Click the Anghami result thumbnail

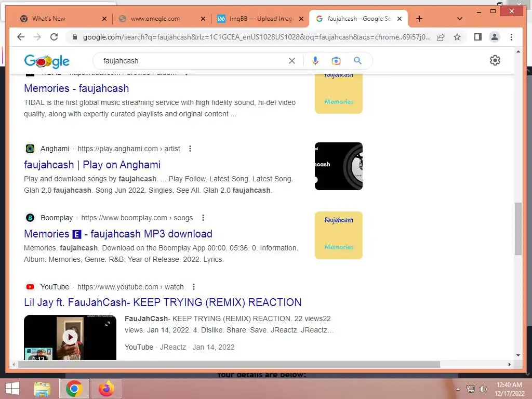pyautogui.click(x=339, y=166)
